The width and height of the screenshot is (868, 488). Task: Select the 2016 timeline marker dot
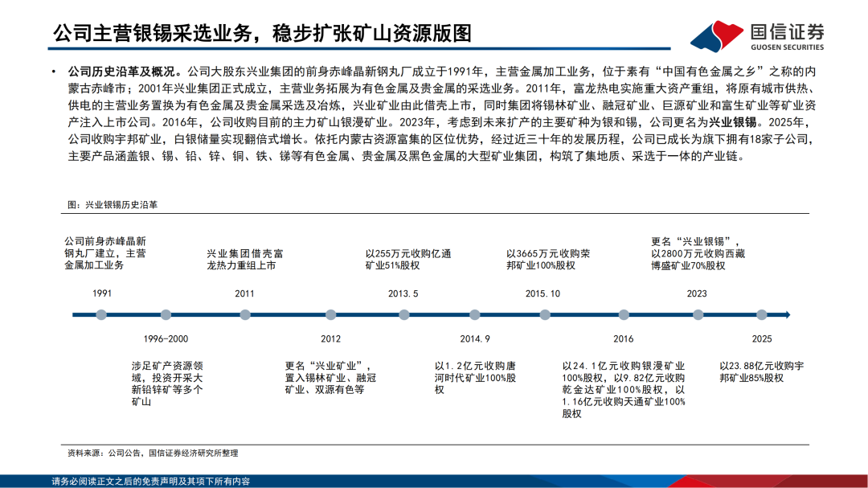click(x=624, y=314)
